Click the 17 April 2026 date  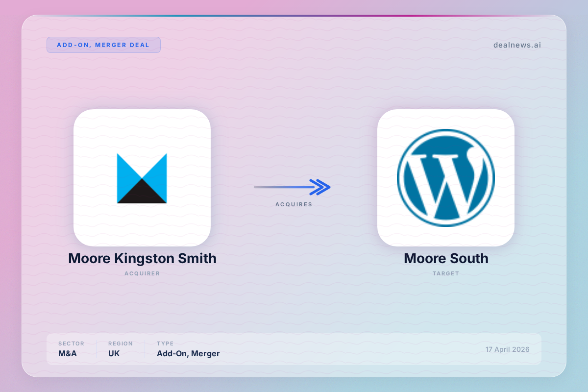[x=507, y=349]
